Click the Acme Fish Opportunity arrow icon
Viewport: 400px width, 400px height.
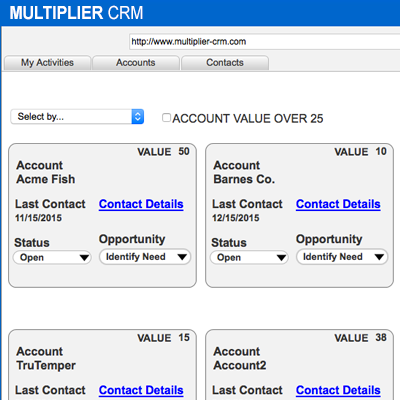(182, 257)
